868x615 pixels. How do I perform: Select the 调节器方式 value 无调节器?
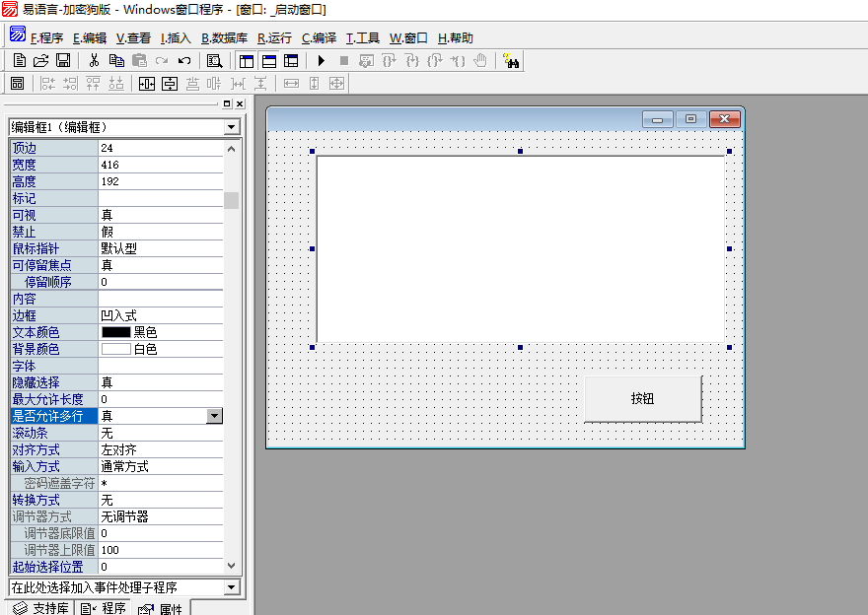[161, 516]
